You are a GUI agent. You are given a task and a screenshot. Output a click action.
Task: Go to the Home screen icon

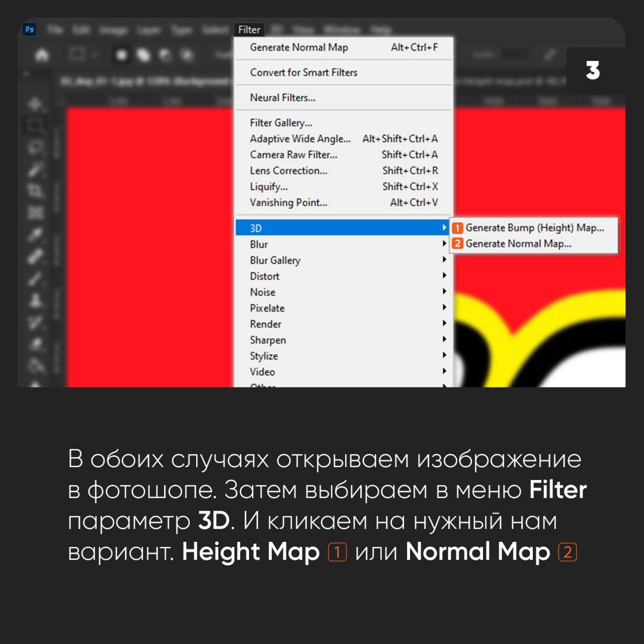tap(42, 54)
